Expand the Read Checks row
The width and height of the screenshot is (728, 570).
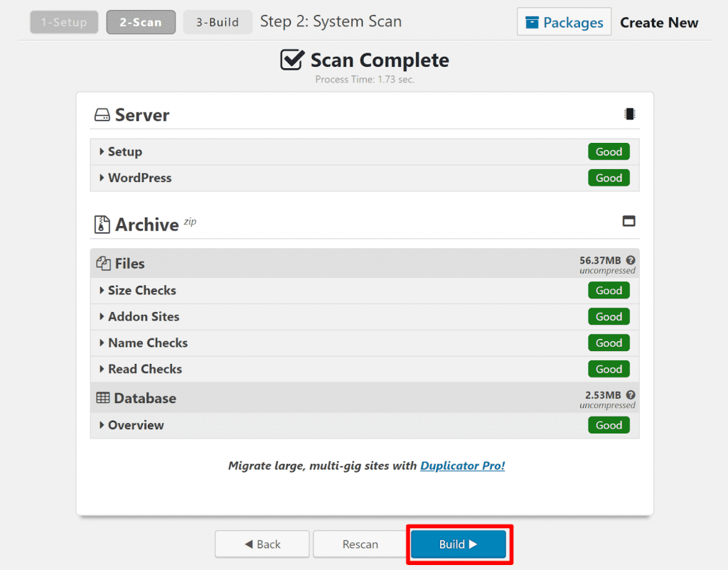click(144, 370)
